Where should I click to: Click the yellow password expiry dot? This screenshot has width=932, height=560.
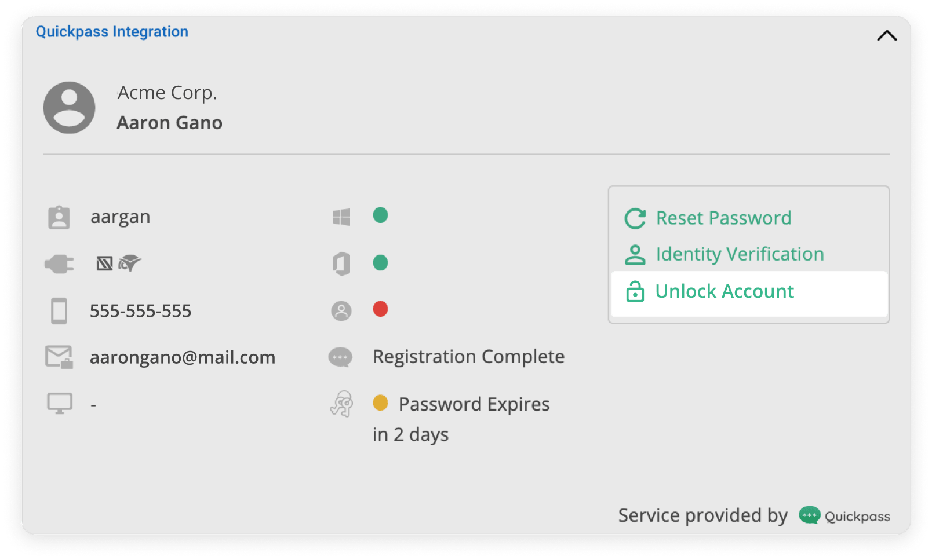[380, 402]
